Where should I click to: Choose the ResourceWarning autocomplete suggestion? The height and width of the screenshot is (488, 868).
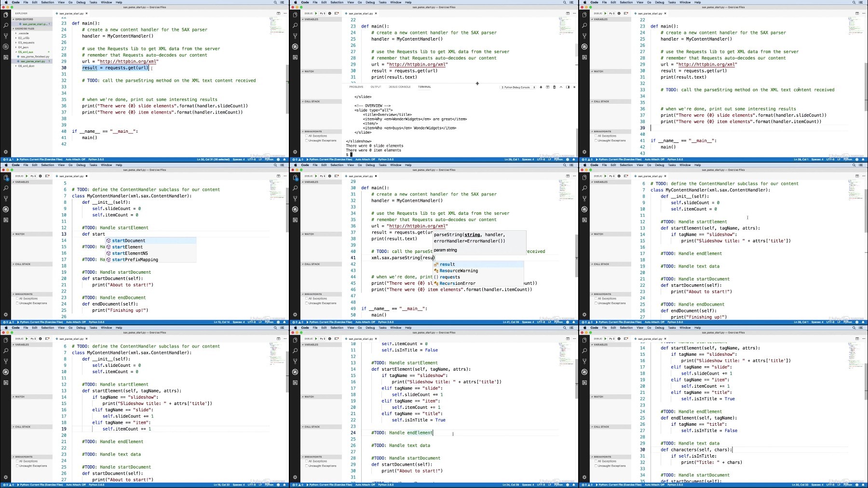pyautogui.click(x=478, y=271)
